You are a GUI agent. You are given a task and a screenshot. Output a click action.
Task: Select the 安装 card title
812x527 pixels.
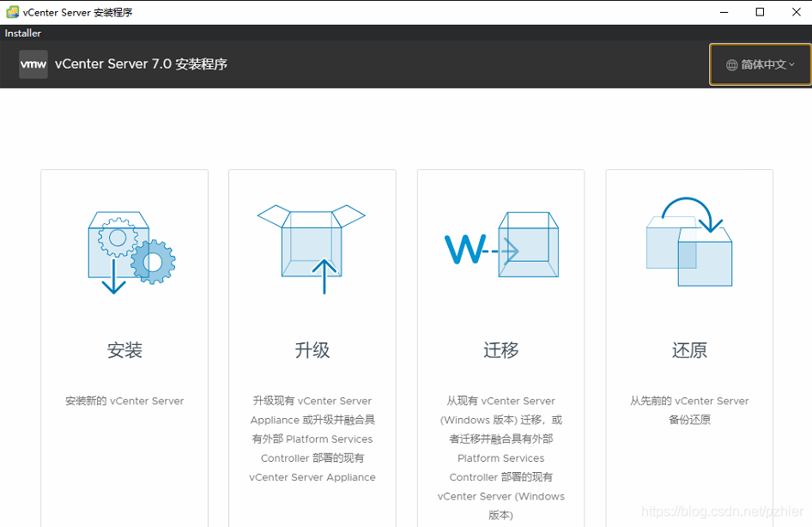124,350
